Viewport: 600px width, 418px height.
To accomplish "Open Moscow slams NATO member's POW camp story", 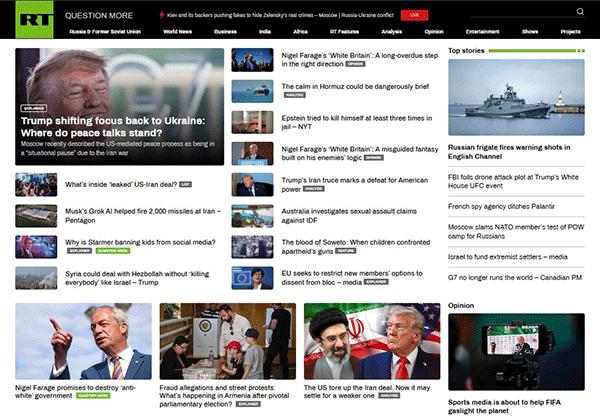I will click(516, 232).
